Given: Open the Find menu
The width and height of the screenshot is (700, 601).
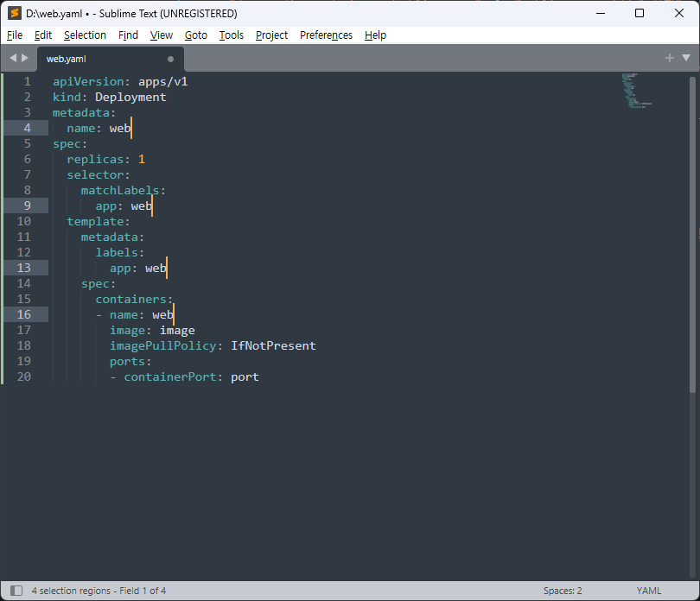Looking at the screenshot, I should pos(128,35).
